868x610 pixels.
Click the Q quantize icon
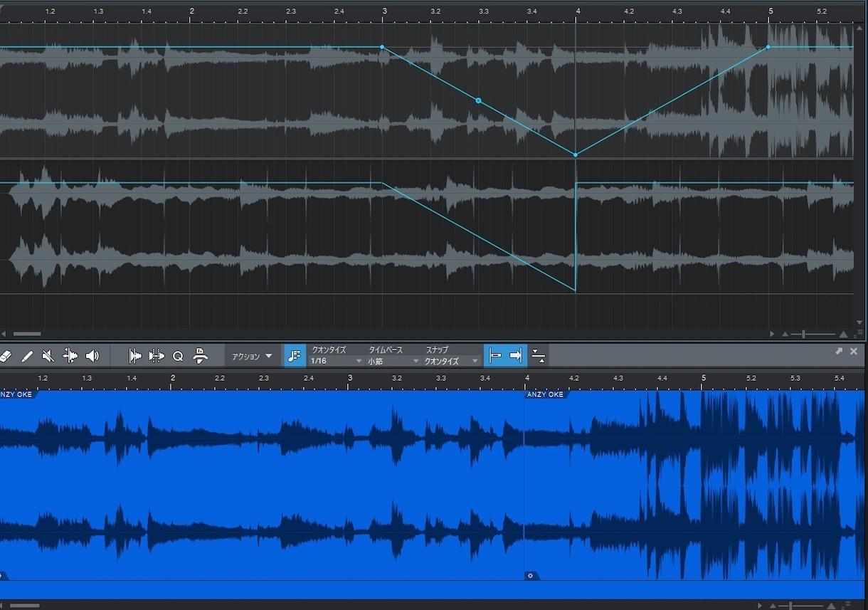click(178, 355)
